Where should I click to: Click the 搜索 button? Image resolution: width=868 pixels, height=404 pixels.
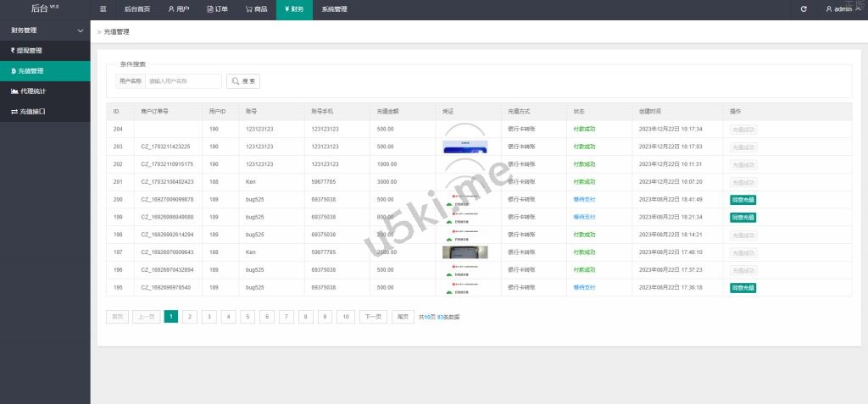click(243, 81)
